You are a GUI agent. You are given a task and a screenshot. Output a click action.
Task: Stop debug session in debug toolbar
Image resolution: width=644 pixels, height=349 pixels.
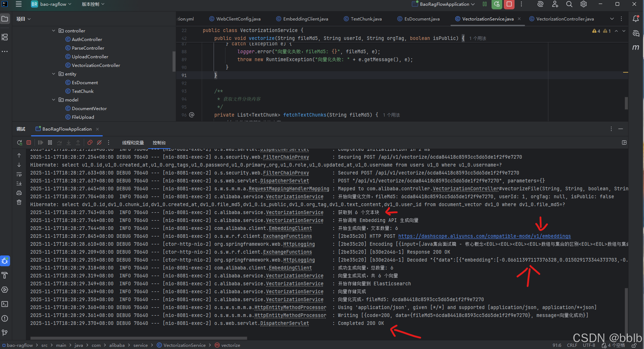(x=29, y=142)
